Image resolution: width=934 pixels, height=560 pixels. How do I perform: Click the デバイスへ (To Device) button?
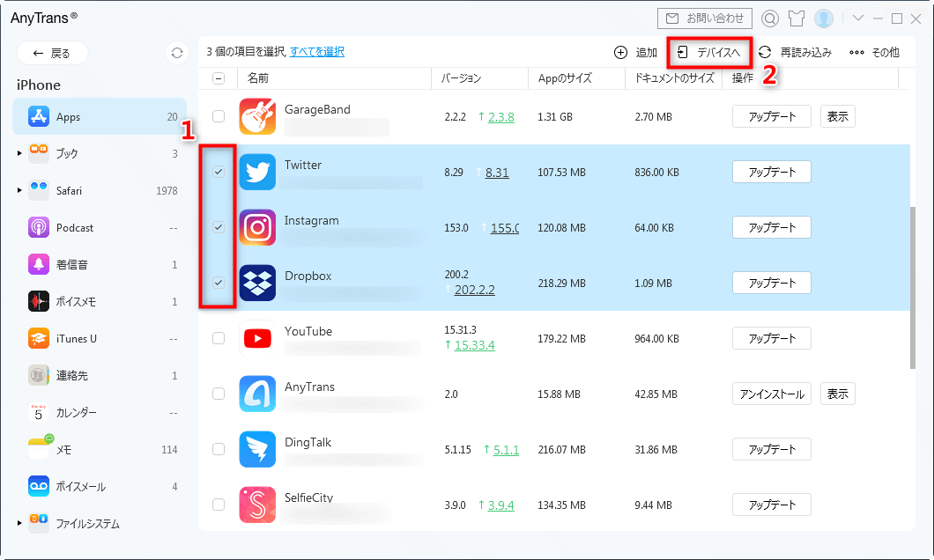coord(708,53)
